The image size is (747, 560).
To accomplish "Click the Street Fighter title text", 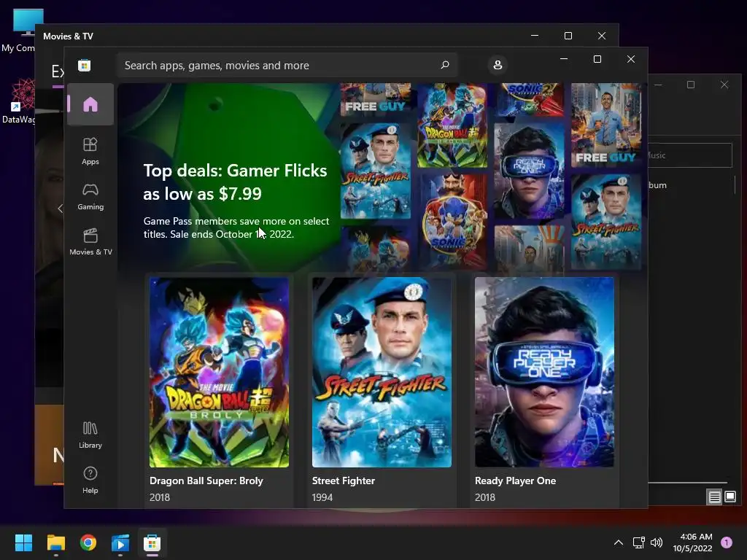I will [x=344, y=481].
